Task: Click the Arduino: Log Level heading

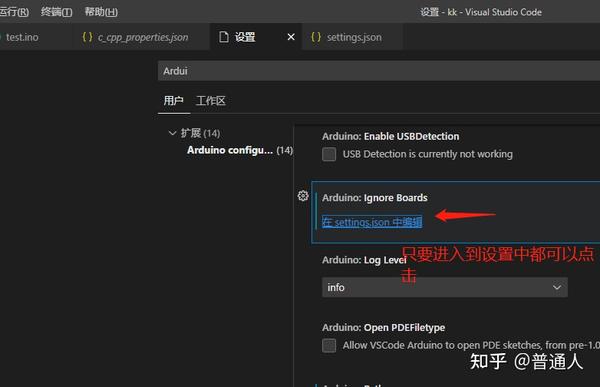Action: [x=364, y=260]
